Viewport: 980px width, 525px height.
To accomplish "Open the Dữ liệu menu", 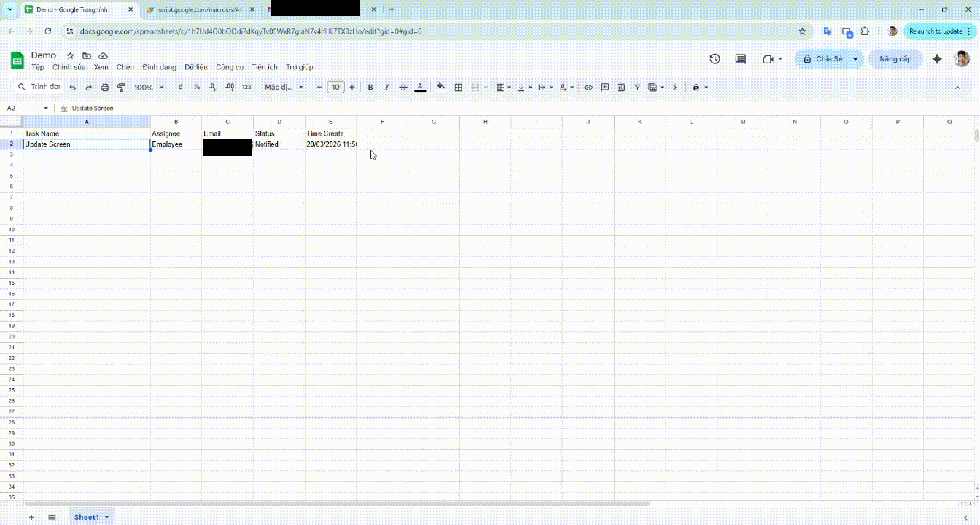I will coord(195,66).
